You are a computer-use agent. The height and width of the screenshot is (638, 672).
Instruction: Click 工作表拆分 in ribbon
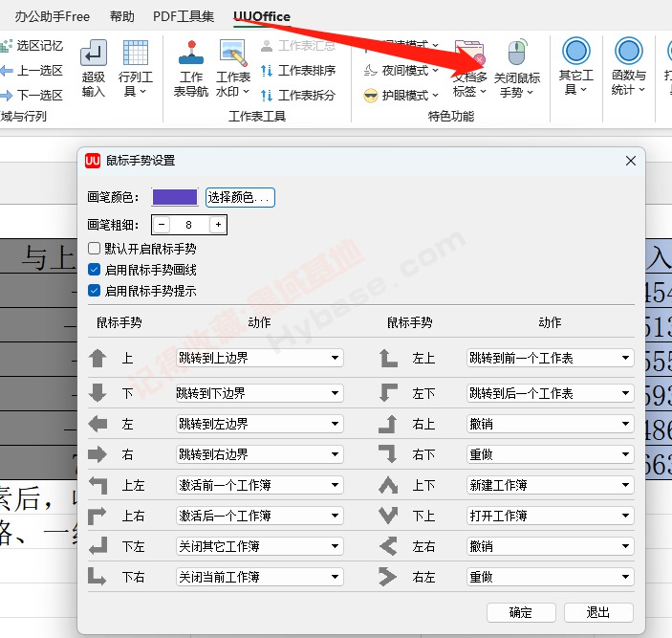[298, 96]
